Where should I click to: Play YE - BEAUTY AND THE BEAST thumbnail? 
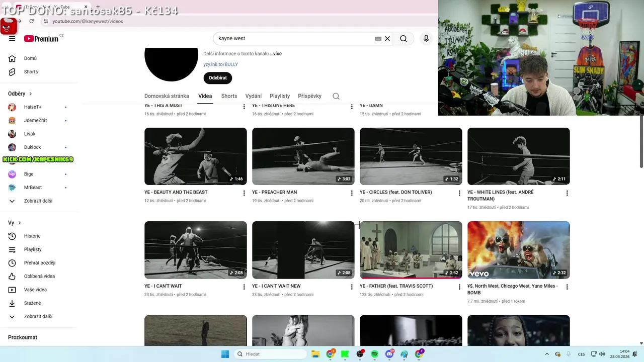coord(196,156)
